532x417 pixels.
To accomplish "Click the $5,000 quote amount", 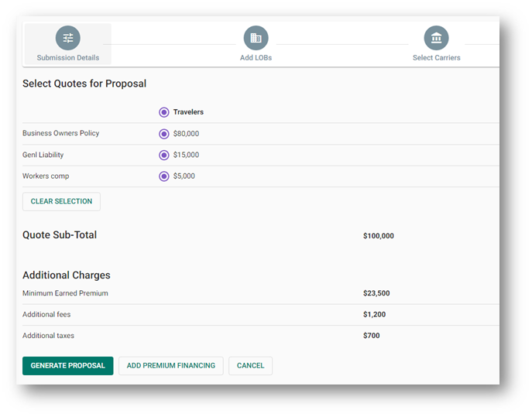I will click(x=184, y=176).
